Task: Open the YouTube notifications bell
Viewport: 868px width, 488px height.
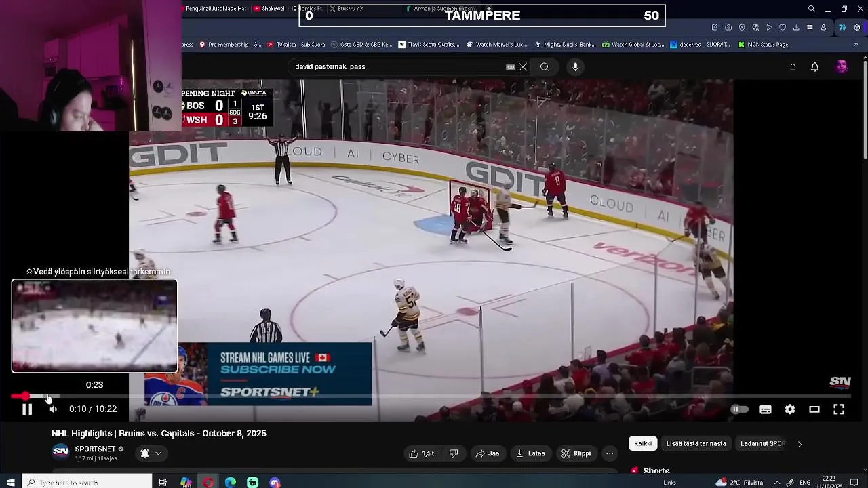Action: pyautogui.click(x=815, y=67)
